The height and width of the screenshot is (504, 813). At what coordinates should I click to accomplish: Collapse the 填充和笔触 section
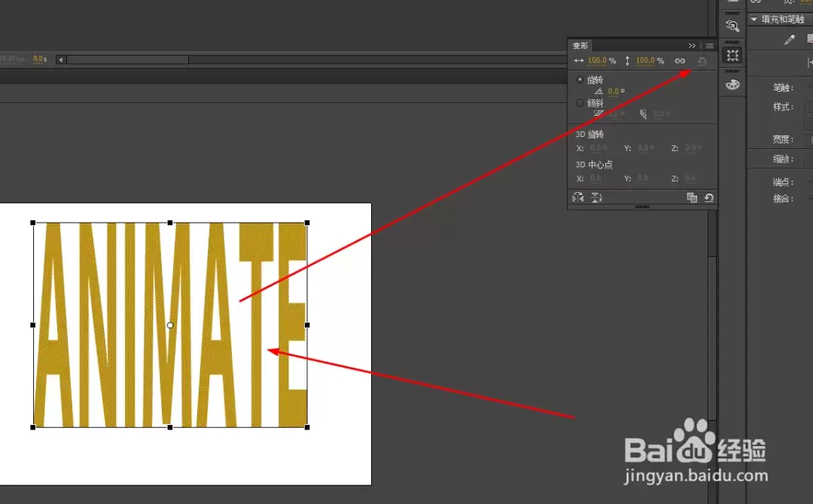click(754, 19)
